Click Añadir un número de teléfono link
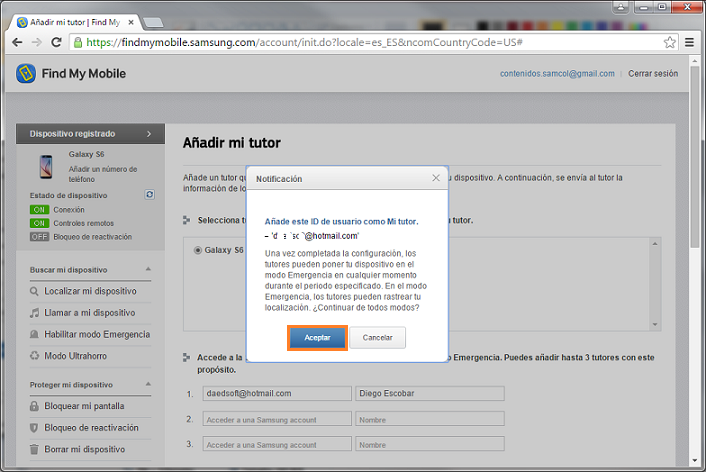Viewport: 706px width, 472px height. coord(103,174)
